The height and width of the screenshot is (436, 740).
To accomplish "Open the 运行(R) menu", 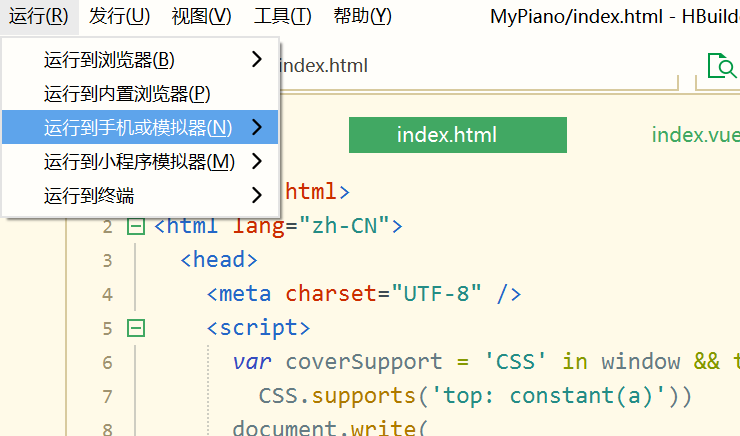I will pos(38,16).
